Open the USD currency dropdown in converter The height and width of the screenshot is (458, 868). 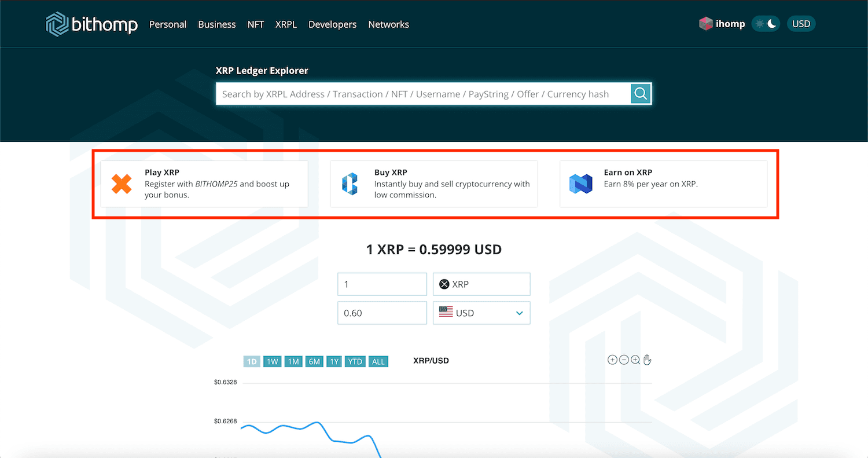coord(481,313)
